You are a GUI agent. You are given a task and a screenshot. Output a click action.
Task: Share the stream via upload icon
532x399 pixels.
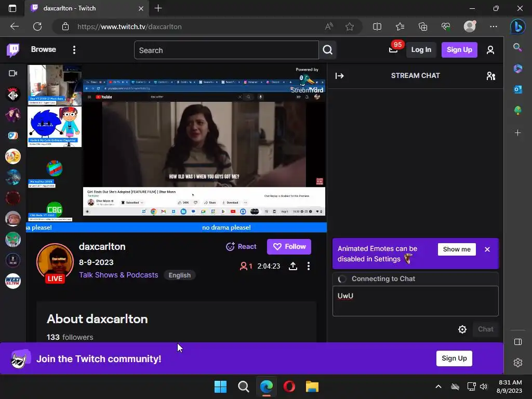[x=293, y=266]
